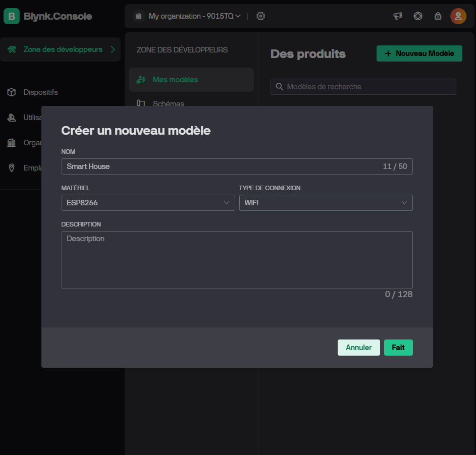The height and width of the screenshot is (455, 476).
Task: Focus the Nom field containing Smart House
Action: coord(237,166)
